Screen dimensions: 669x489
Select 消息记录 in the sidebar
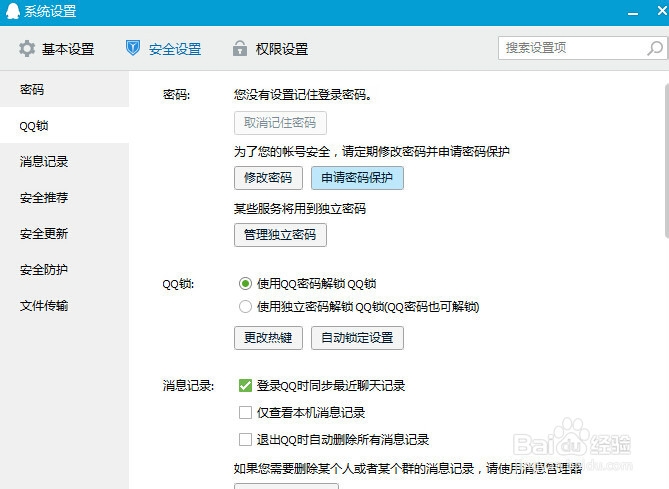[x=64, y=161]
